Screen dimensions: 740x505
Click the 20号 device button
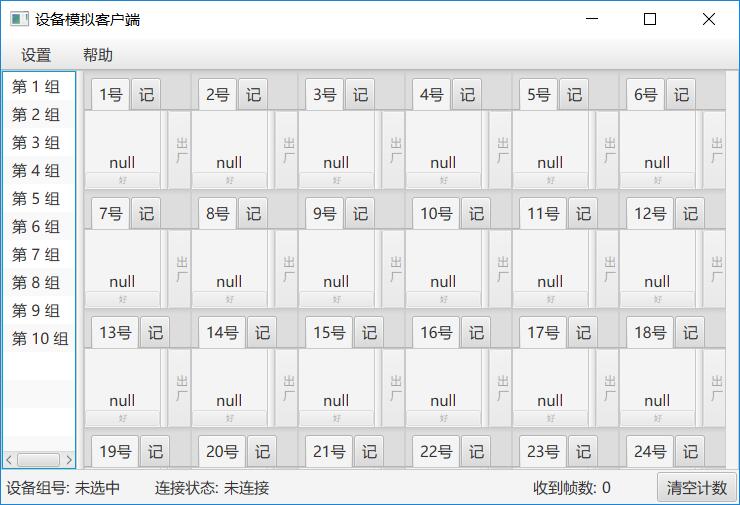(222, 451)
